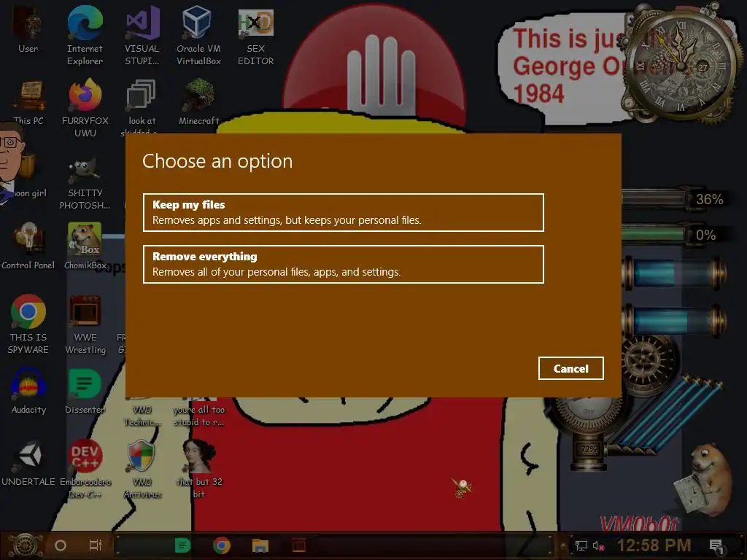Open the VMO Technic... desktop icon
This screenshot has height=560, width=747.
[142, 413]
